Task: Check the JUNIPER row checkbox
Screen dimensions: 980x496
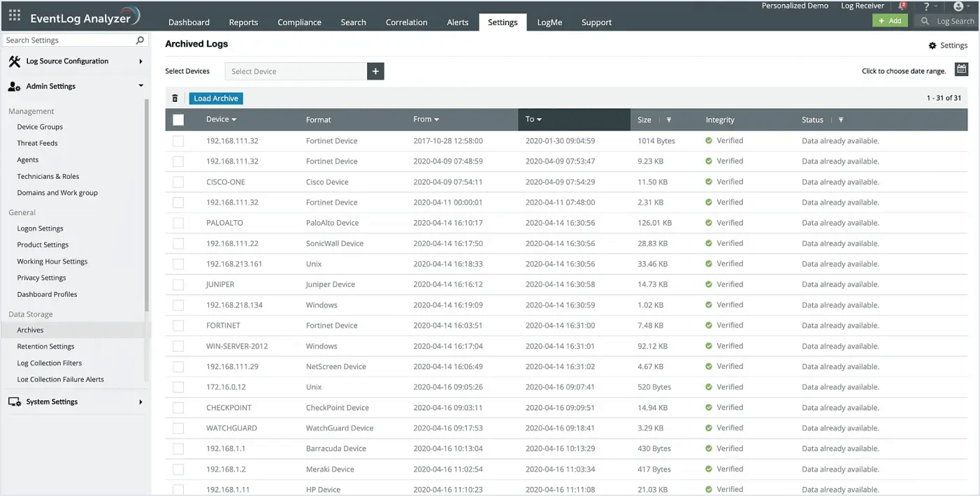Action: pos(178,285)
